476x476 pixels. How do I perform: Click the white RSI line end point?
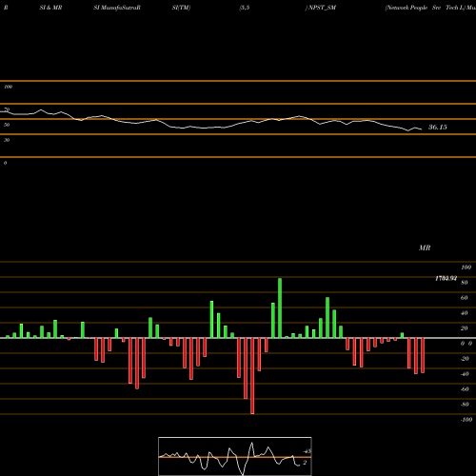(422, 129)
